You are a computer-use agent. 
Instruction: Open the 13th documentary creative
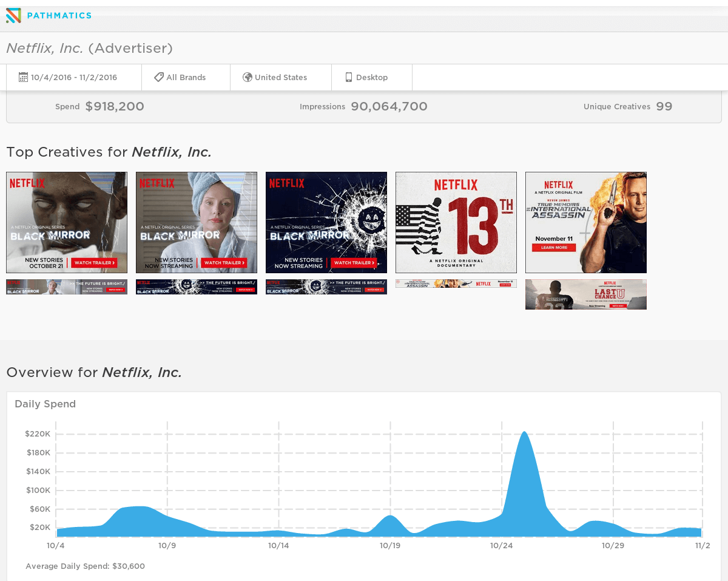click(456, 222)
